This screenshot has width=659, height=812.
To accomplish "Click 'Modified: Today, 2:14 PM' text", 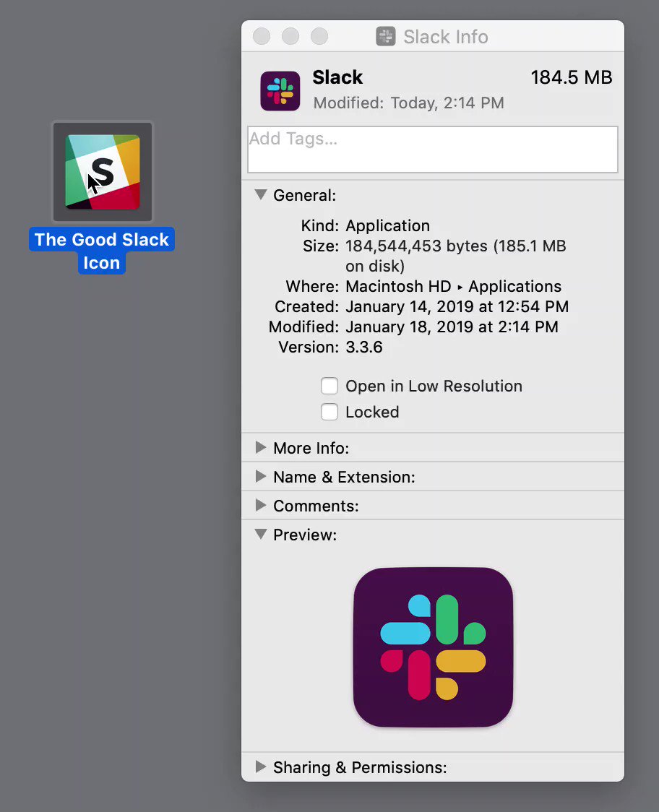I will click(x=409, y=103).
